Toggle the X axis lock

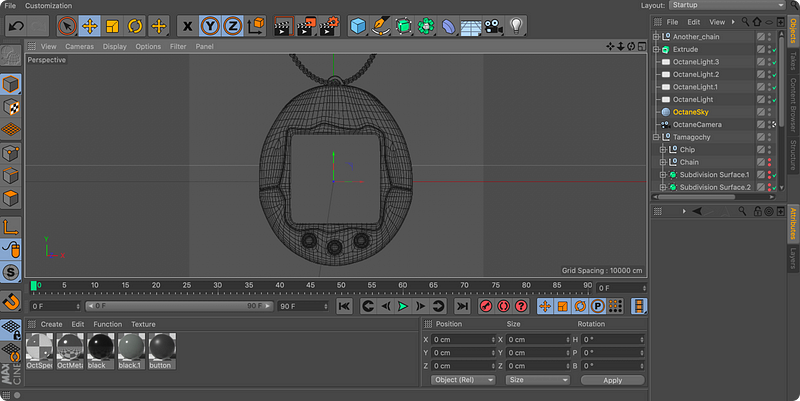click(x=187, y=25)
